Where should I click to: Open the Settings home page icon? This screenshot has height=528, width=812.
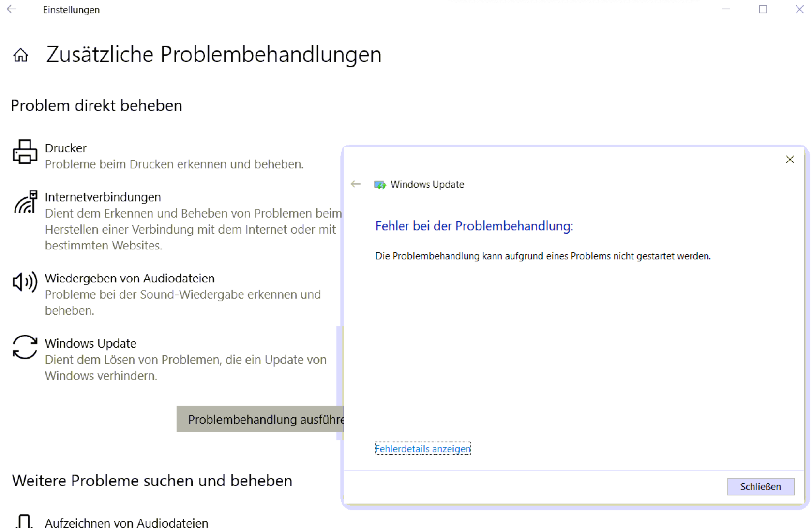pos(20,55)
